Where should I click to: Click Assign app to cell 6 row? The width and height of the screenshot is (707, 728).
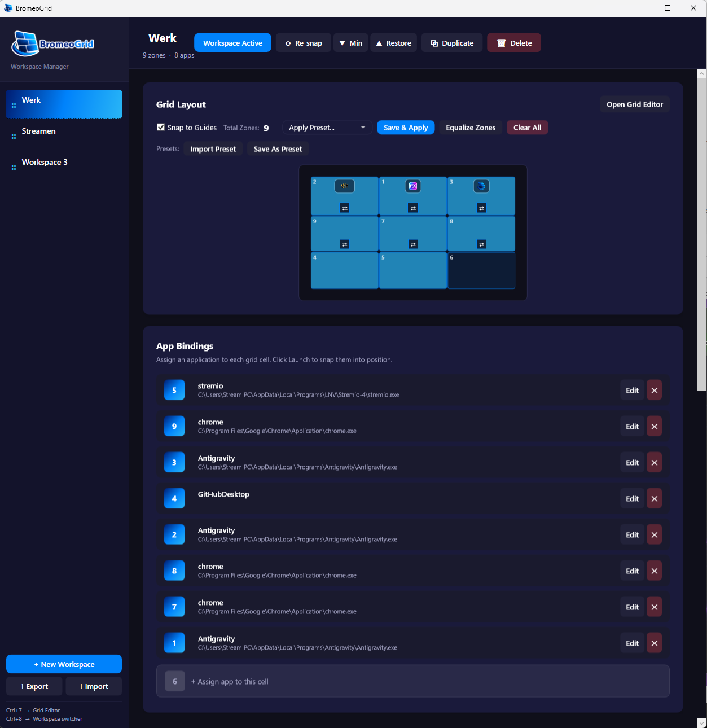coord(413,681)
